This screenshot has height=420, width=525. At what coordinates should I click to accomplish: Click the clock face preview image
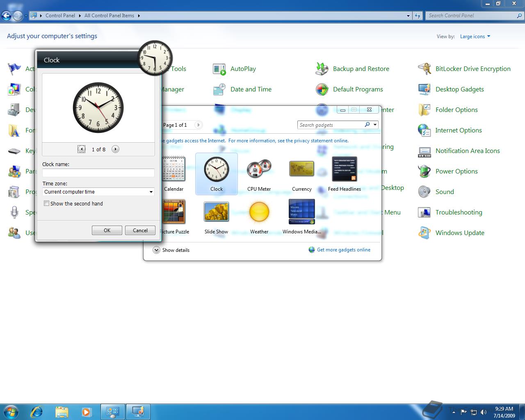[x=98, y=108]
